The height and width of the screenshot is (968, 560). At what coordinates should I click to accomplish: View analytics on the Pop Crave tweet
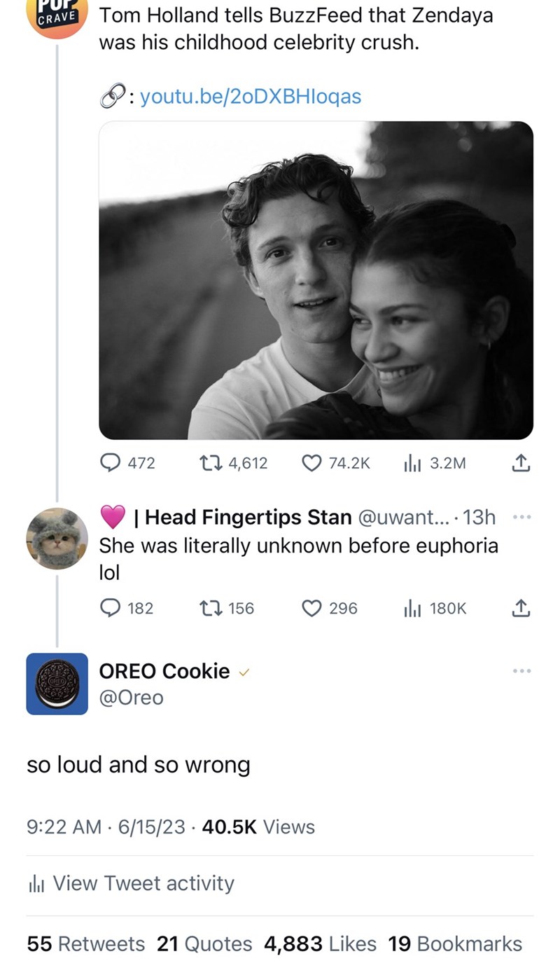click(412, 463)
